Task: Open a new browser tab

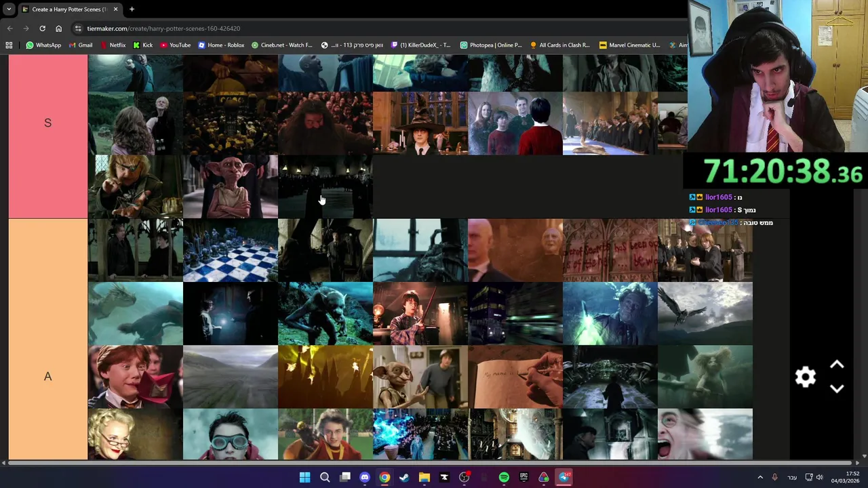Action: pyautogui.click(x=132, y=9)
